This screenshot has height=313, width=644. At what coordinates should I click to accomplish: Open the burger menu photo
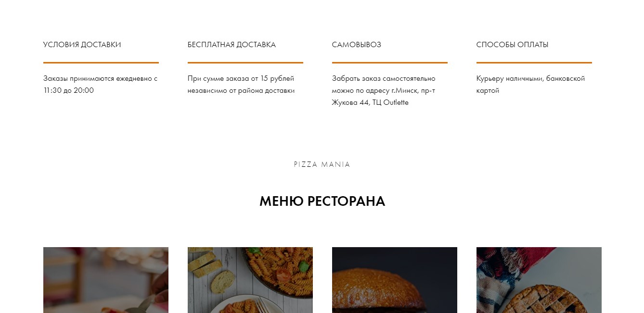point(395,280)
